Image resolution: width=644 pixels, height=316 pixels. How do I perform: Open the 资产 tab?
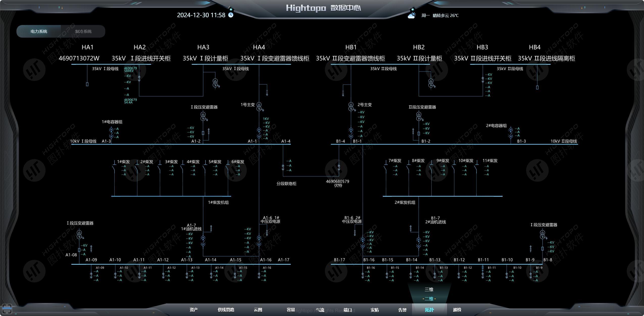[x=194, y=310]
